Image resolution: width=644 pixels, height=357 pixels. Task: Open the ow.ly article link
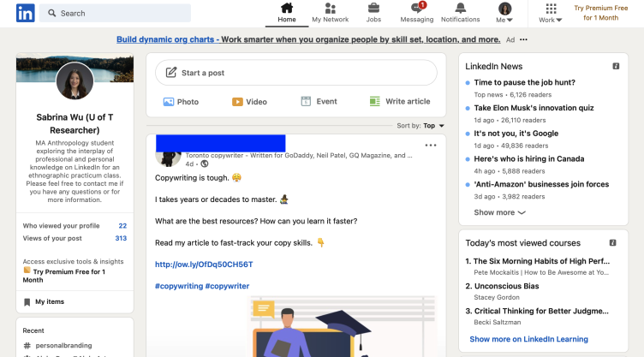click(204, 265)
